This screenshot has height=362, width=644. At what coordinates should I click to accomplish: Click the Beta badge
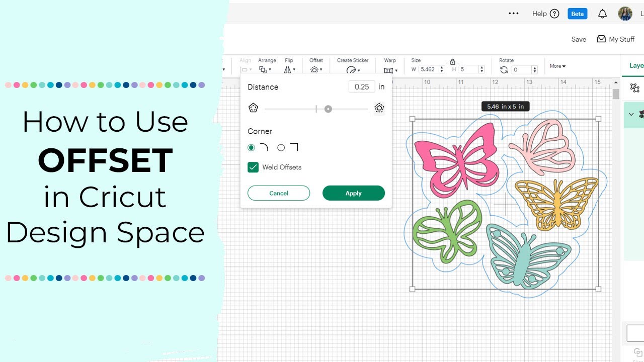577,14
